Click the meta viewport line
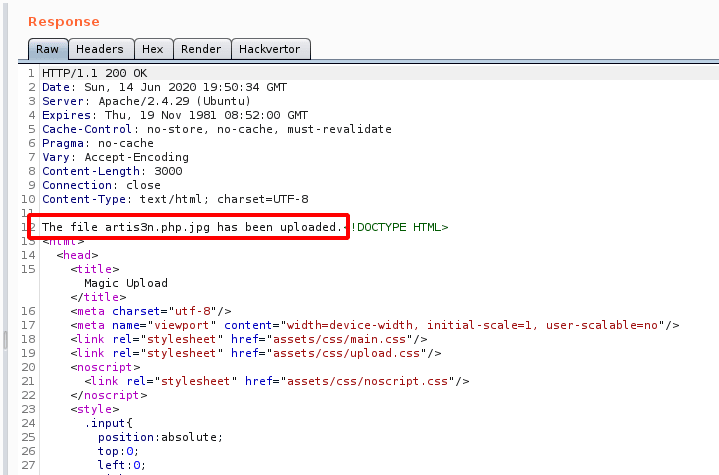Screen dimensions: 719x475 [x=375, y=325]
